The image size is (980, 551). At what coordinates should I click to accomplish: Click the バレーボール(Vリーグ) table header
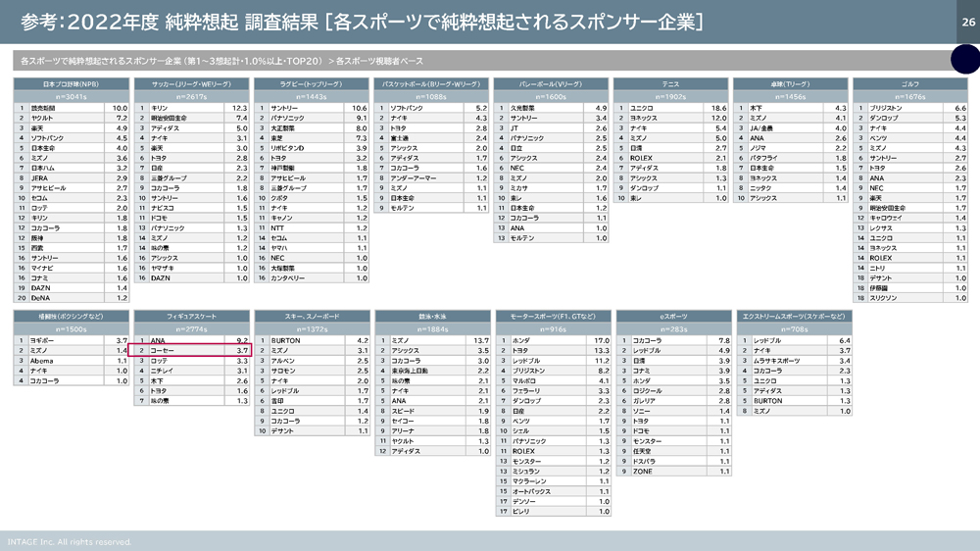pyautogui.click(x=551, y=83)
